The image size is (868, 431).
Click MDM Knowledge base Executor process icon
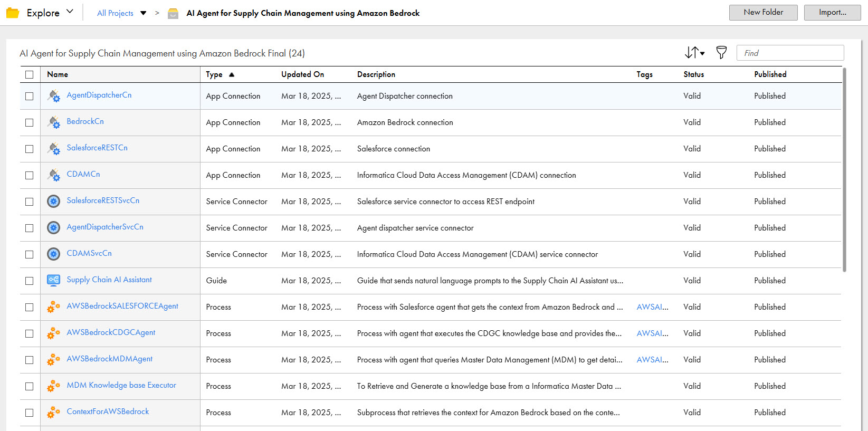click(x=54, y=386)
